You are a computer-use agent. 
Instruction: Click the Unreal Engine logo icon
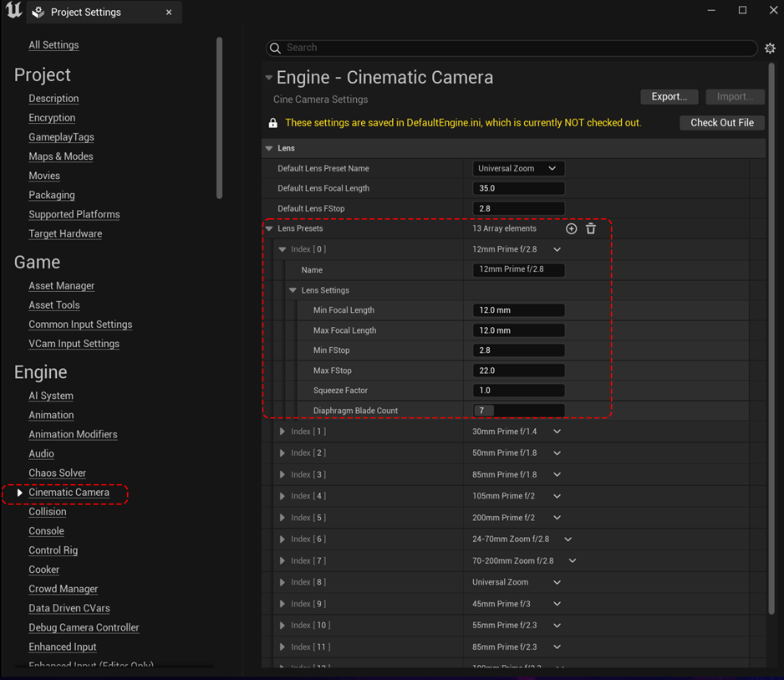[x=13, y=11]
